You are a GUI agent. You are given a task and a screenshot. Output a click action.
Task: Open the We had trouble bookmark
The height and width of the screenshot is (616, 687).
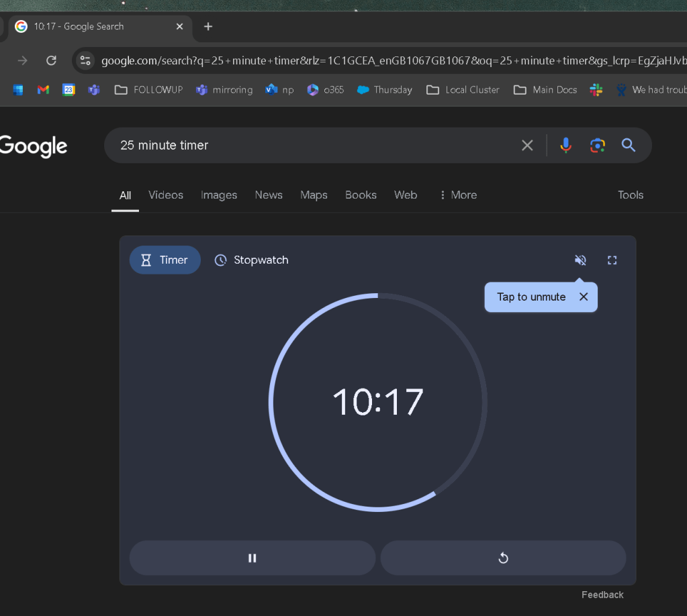point(651,90)
